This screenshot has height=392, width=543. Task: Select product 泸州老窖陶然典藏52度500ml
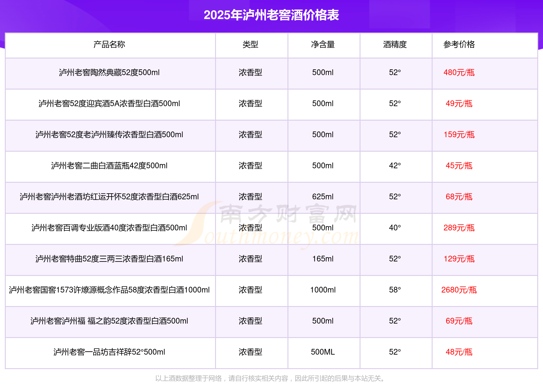coord(109,72)
